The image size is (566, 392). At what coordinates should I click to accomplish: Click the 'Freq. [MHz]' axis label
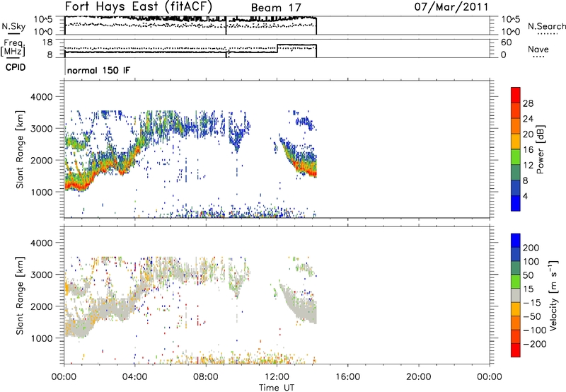(13, 48)
